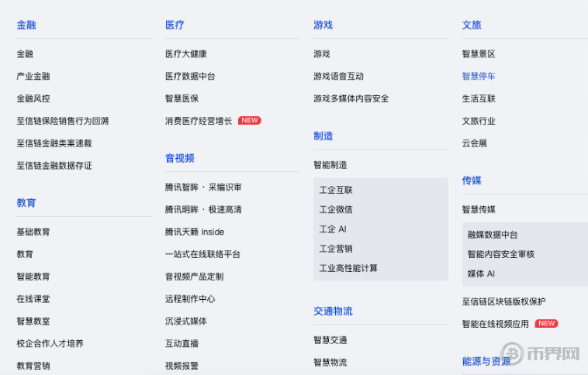Open 至信链保险销售行为回溯 link
The height and width of the screenshot is (375, 588).
tap(63, 121)
